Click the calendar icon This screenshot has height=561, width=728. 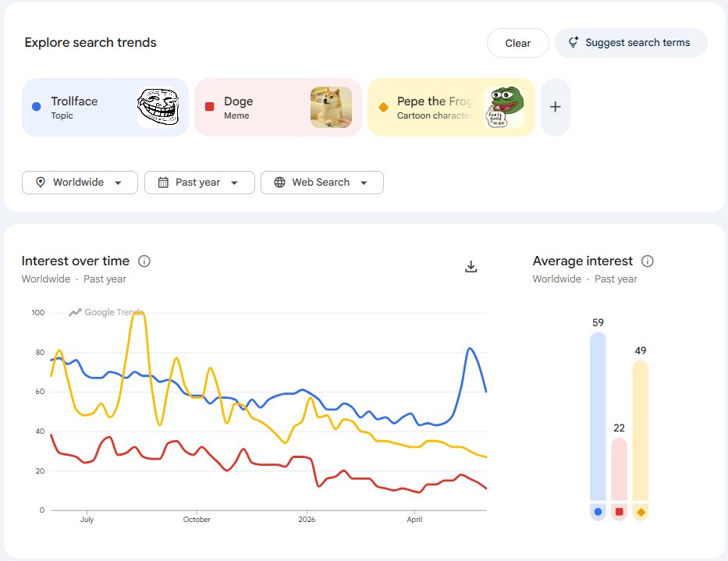(163, 183)
